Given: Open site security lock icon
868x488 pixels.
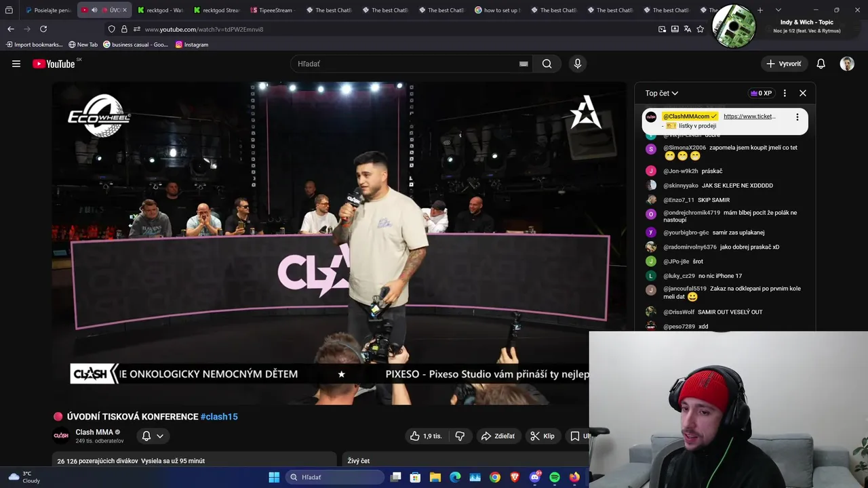Looking at the screenshot, I should [124, 29].
